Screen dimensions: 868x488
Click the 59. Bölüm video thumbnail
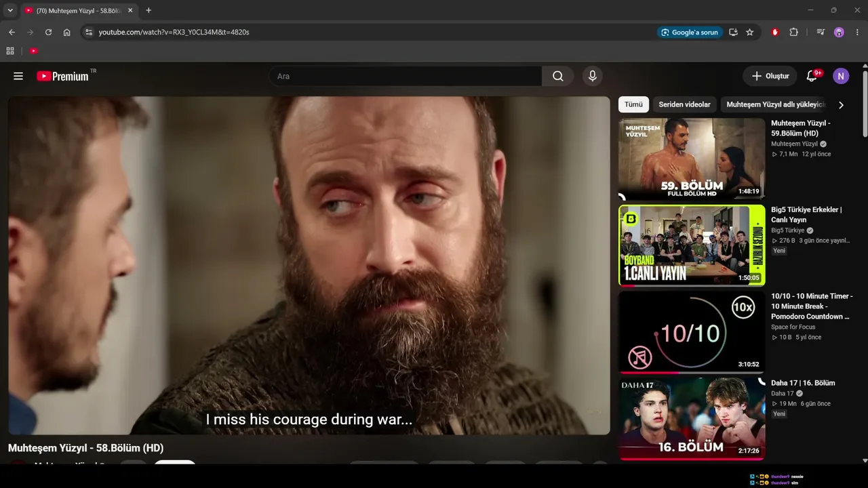click(x=692, y=159)
